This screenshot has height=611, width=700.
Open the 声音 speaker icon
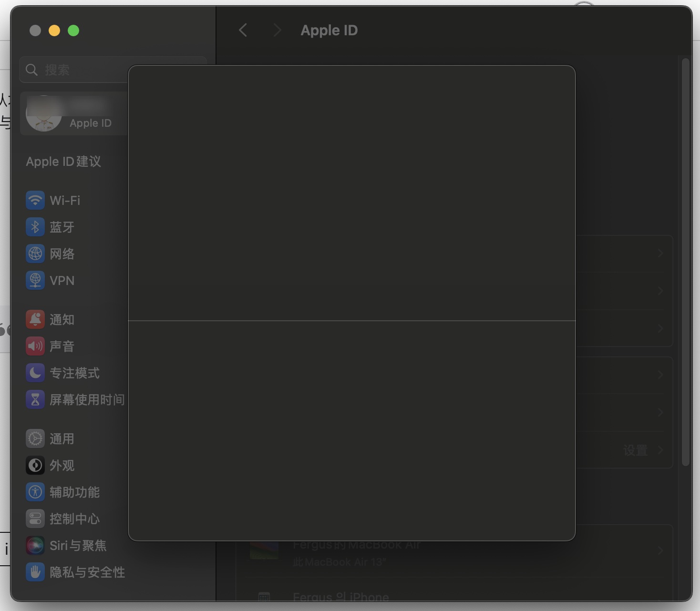[35, 346]
